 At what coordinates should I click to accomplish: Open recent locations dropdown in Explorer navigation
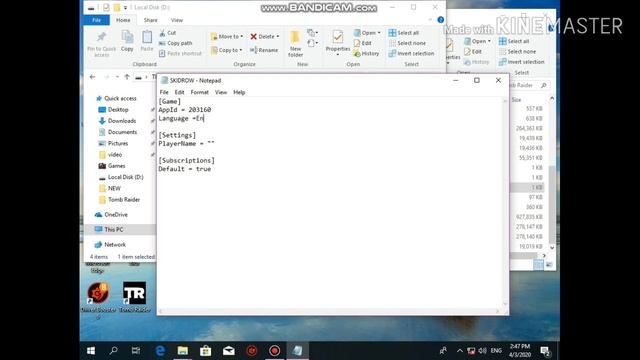tap(117, 77)
